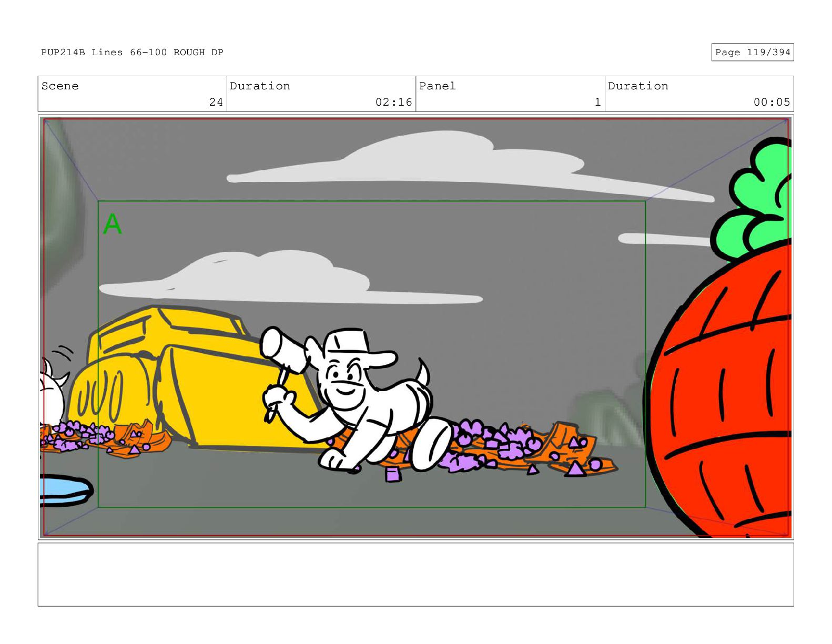Click the panel duration value '00:05'
This screenshot has width=832, height=644.
click(x=772, y=102)
